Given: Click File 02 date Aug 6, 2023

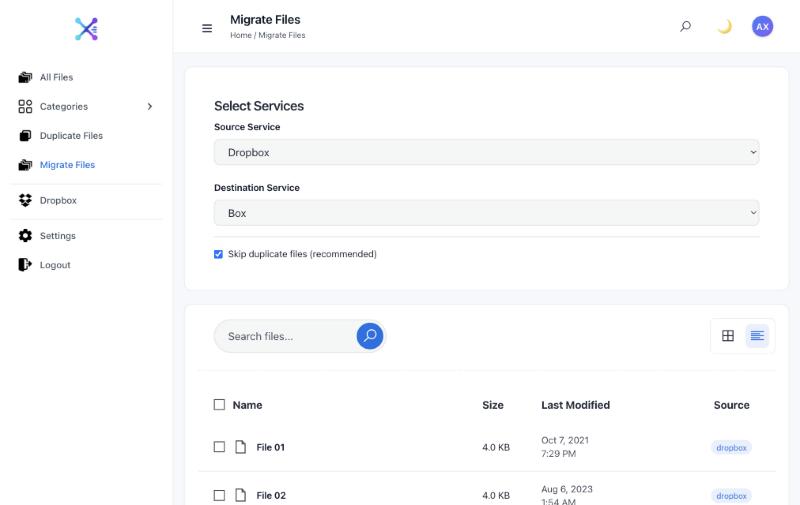Looking at the screenshot, I should (x=567, y=489).
